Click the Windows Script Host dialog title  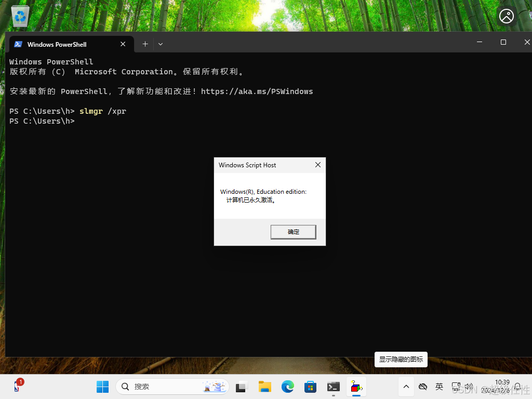click(x=247, y=165)
